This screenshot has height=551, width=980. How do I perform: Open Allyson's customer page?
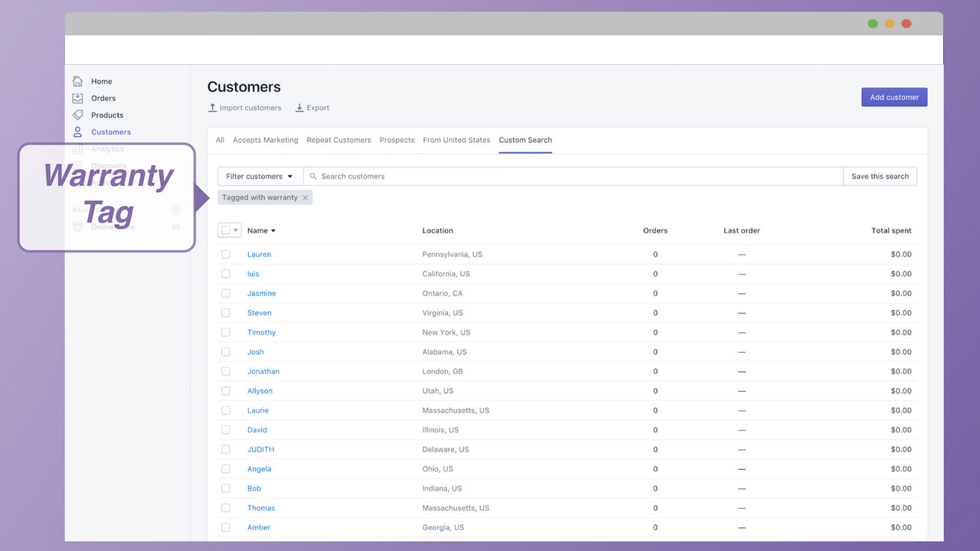click(260, 391)
